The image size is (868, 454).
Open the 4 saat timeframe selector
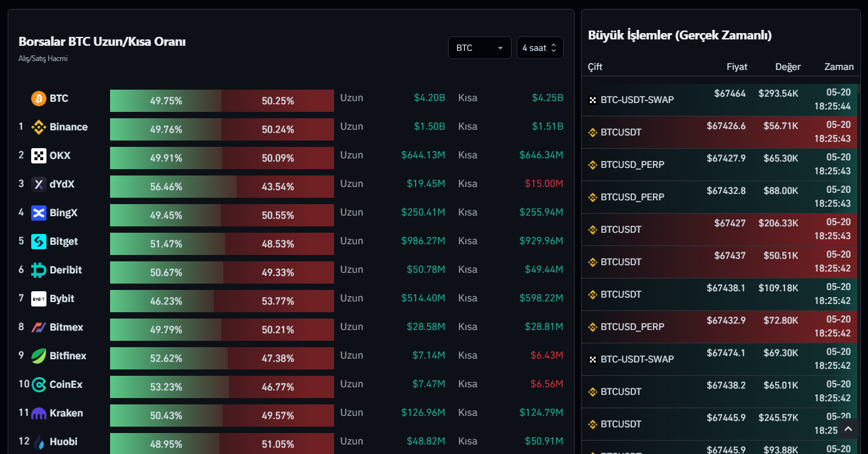[540, 48]
